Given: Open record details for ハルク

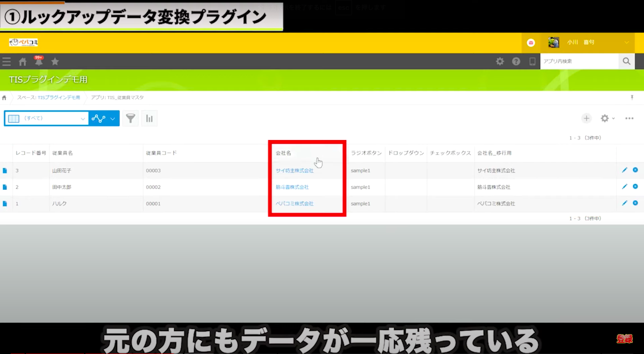Looking at the screenshot, I should (x=5, y=204).
